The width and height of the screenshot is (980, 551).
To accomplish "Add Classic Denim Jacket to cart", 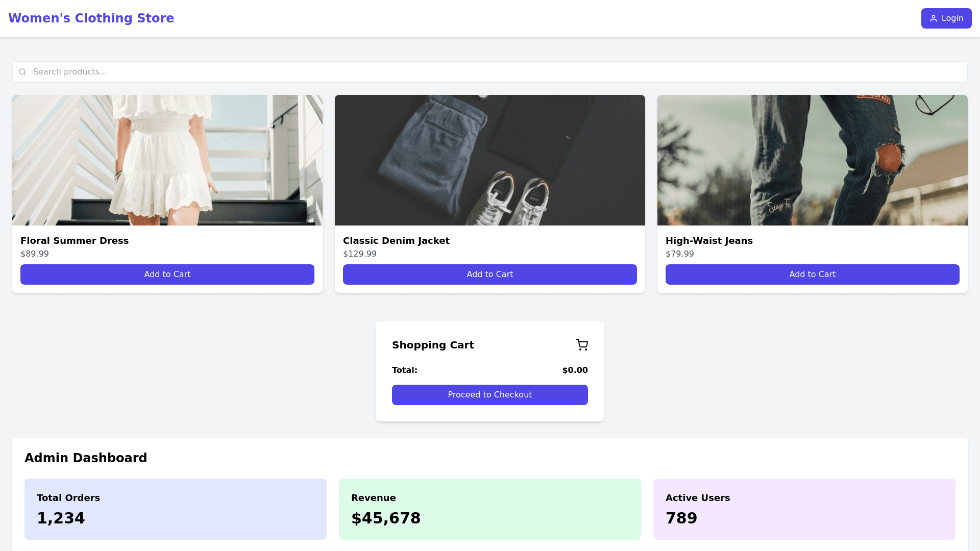I will 490,274.
